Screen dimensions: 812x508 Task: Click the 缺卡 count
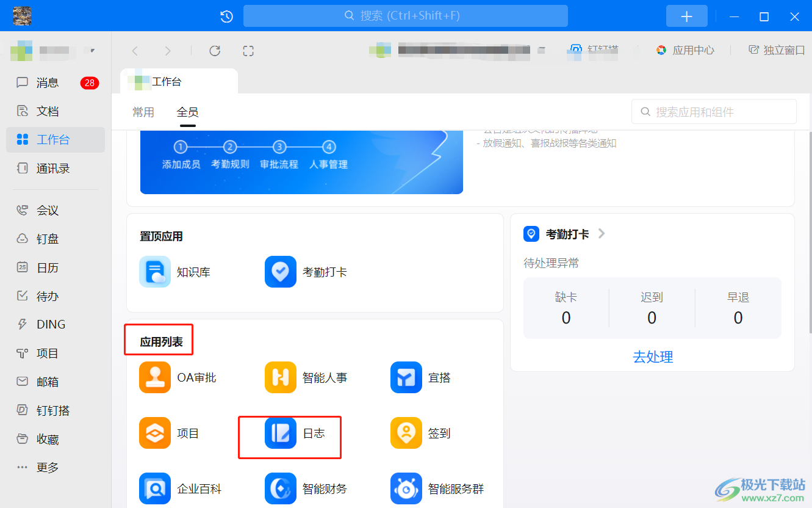click(566, 317)
